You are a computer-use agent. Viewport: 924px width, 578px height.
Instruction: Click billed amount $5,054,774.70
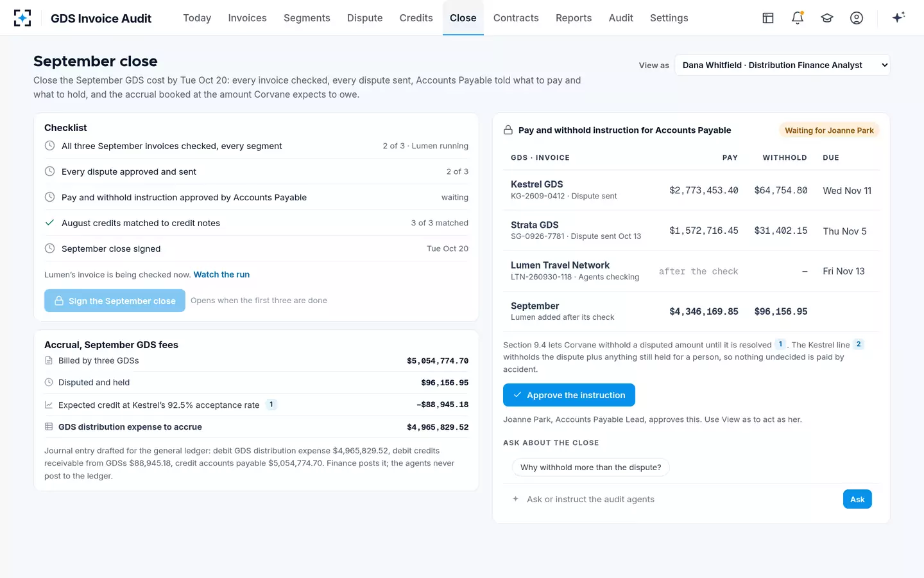pos(438,361)
